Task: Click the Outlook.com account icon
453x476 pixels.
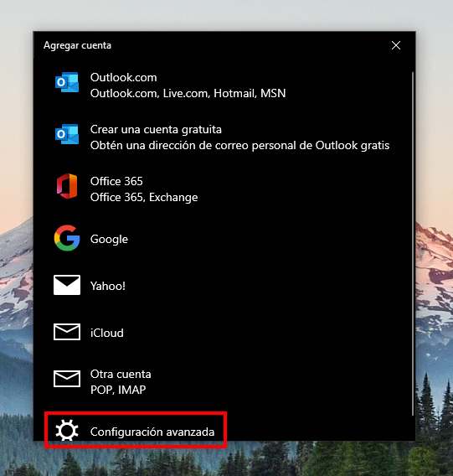Action: (x=67, y=83)
